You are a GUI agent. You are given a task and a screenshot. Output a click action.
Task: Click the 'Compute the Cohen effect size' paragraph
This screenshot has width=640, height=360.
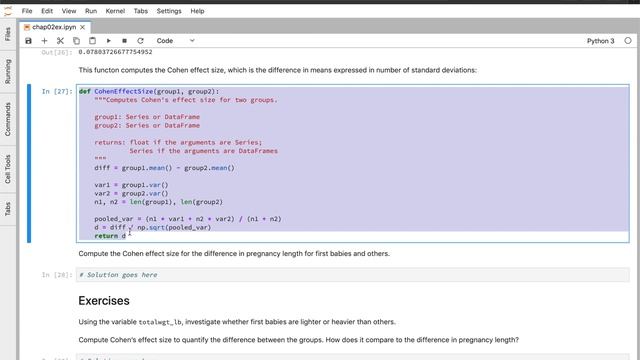click(x=234, y=253)
